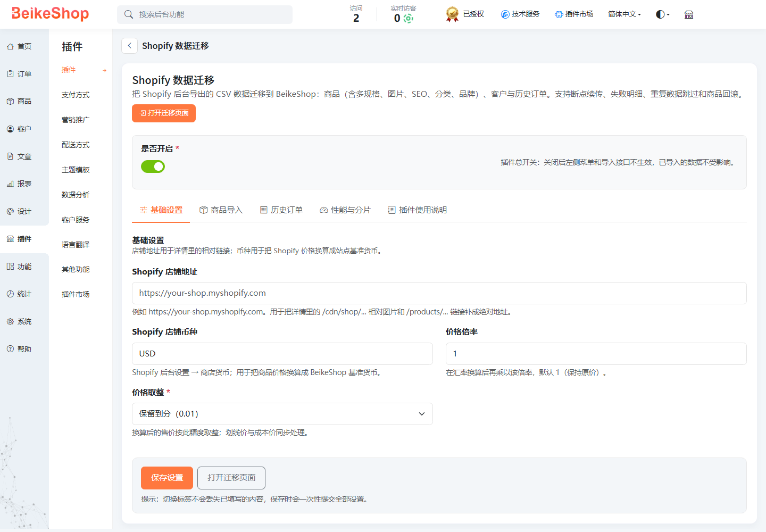This screenshot has width=766, height=532.
Task: Click the 实时访客 count 0
Action: (x=397, y=18)
